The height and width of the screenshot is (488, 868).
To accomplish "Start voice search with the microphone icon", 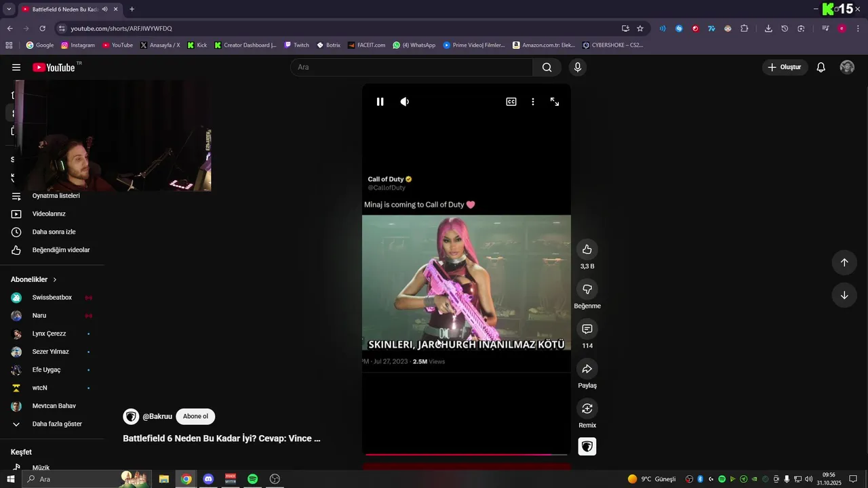I will click(578, 67).
